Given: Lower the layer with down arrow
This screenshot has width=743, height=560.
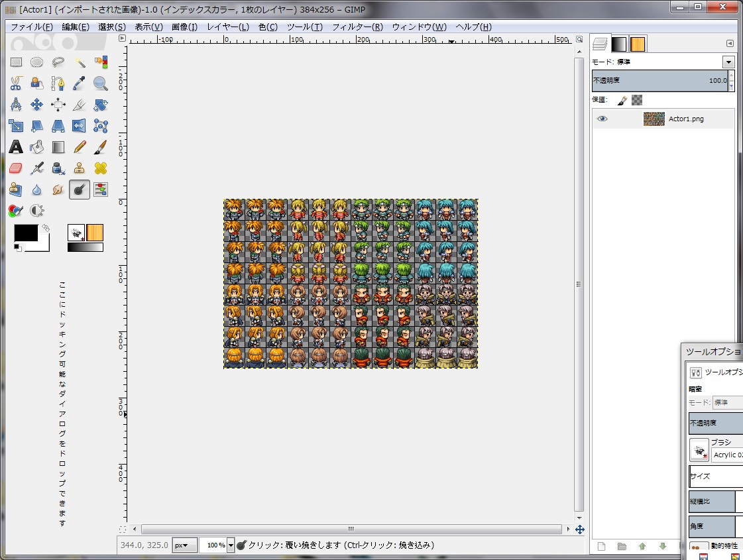Looking at the screenshot, I should pyautogui.click(x=662, y=546).
